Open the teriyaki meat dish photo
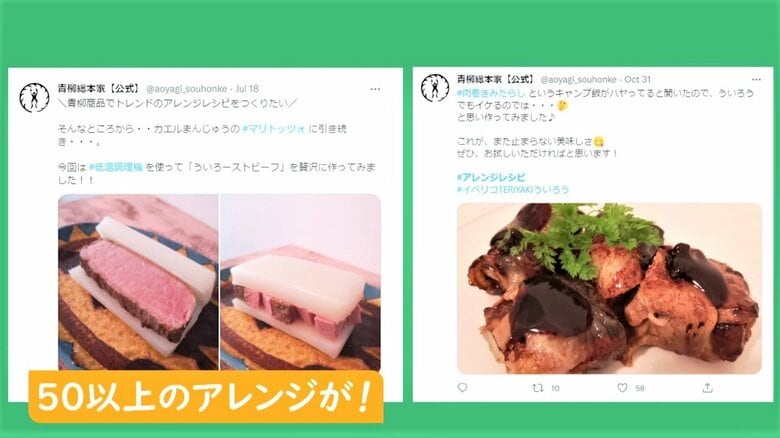 point(609,288)
